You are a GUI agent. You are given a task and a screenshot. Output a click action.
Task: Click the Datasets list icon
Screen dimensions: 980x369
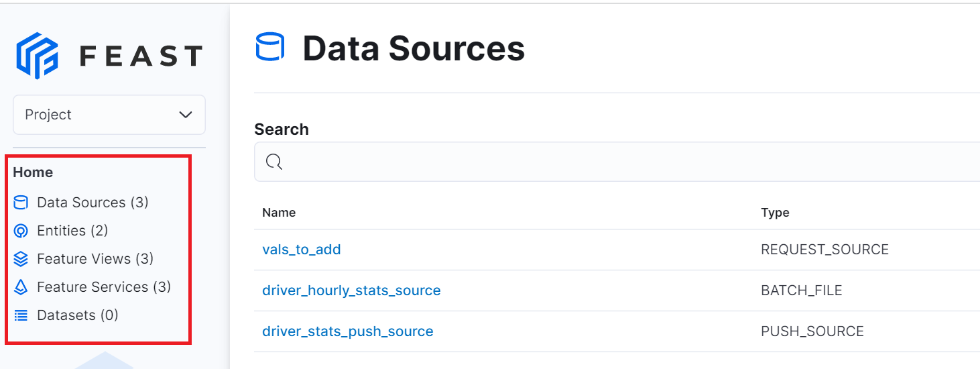point(21,315)
